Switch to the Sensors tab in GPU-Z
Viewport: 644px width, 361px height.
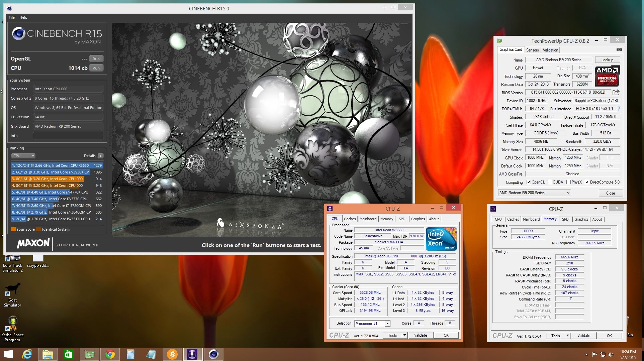point(532,50)
